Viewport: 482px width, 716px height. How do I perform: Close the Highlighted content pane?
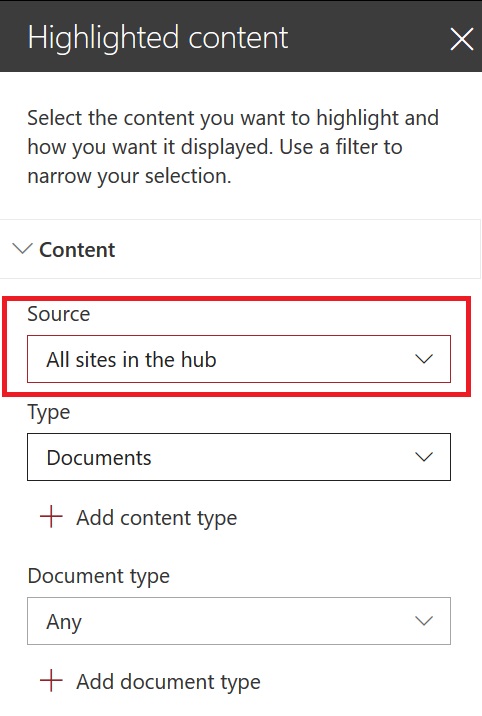point(461,39)
